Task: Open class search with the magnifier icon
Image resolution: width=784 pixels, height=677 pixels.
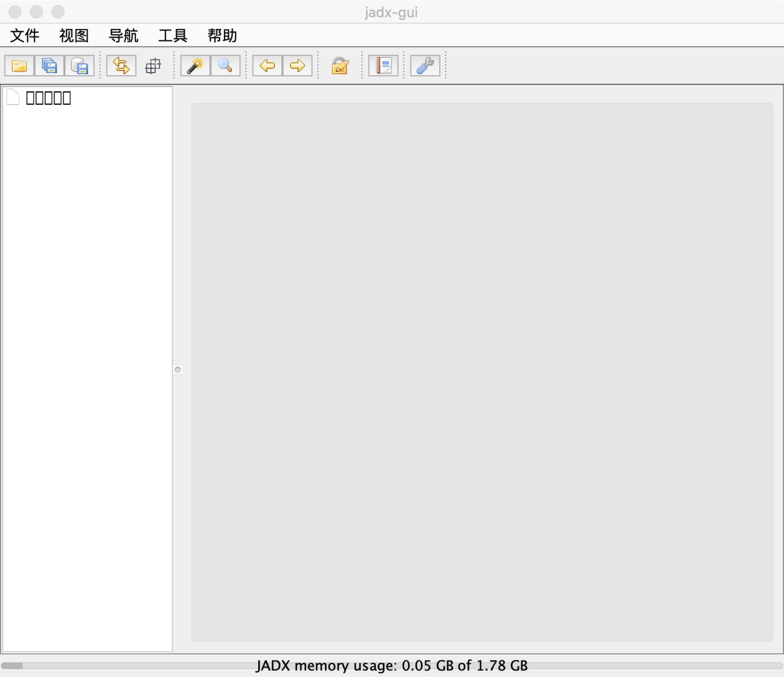Action: click(225, 66)
